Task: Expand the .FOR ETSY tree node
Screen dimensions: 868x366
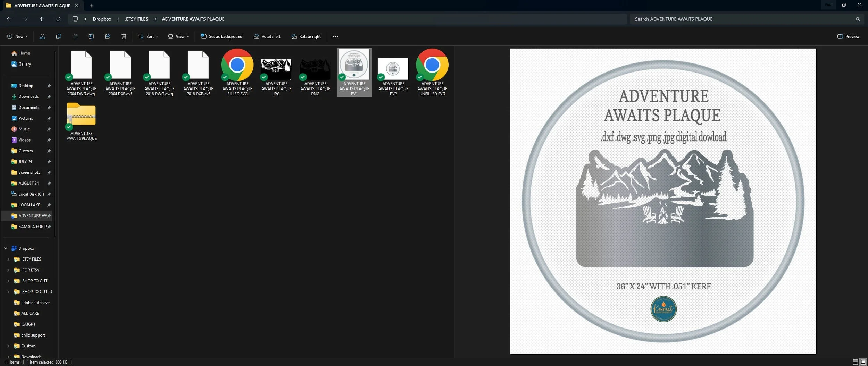Action: coord(8,270)
